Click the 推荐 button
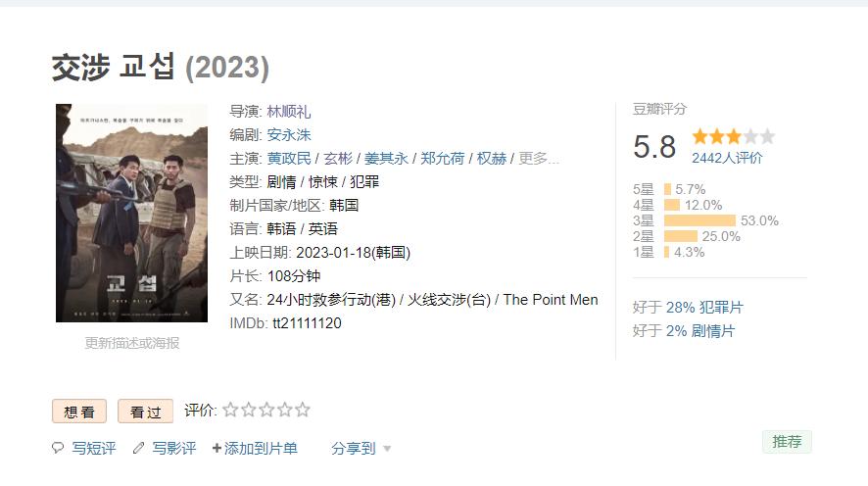 (787, 442)
